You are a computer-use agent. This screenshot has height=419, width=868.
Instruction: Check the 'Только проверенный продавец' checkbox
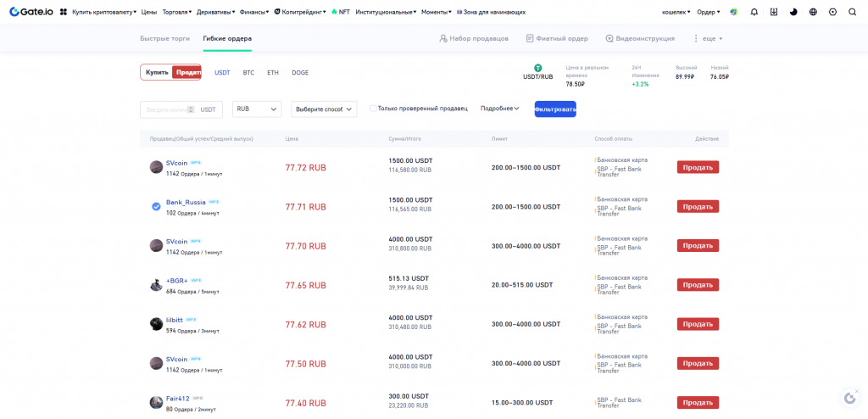(x=373, y=109)
